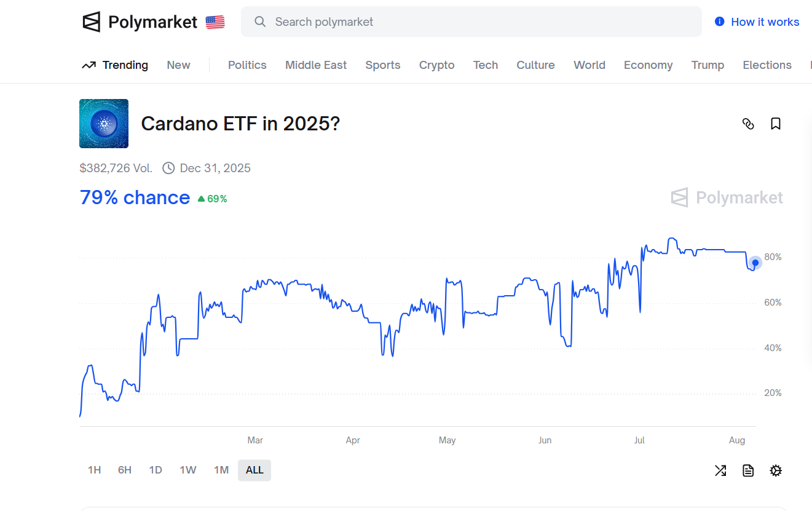Open the Trending tab
This screenshot has height=511, width=812.
[x=116, y=65]
